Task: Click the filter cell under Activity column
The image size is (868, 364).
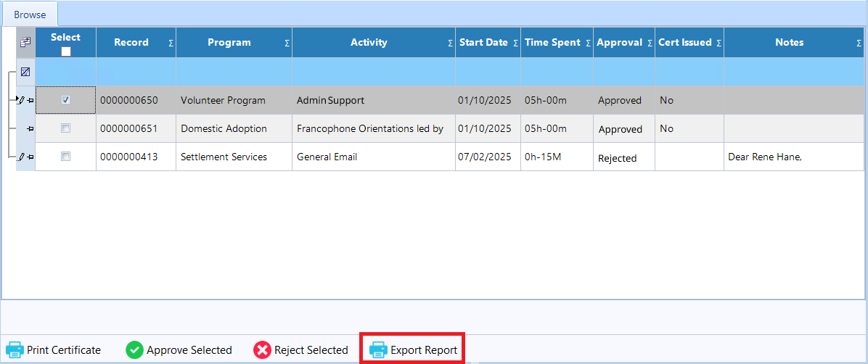Action: [374, 72]
